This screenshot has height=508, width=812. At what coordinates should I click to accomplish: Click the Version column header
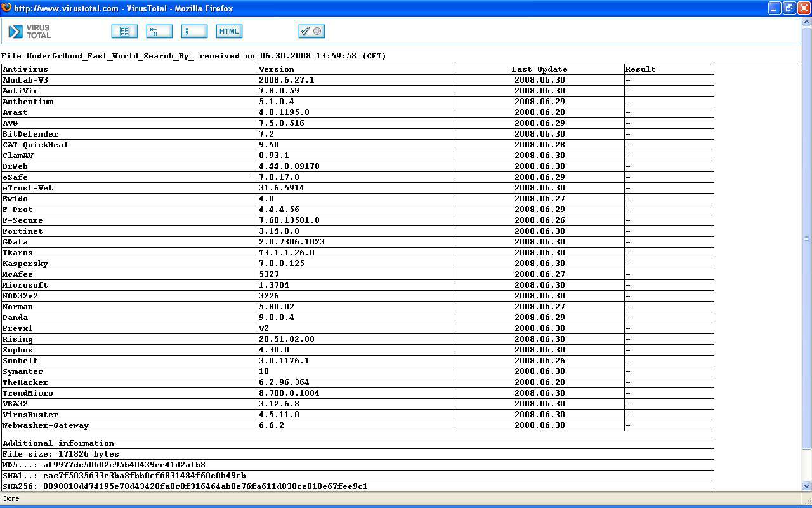pyautogui.click(x=277, y=69)
